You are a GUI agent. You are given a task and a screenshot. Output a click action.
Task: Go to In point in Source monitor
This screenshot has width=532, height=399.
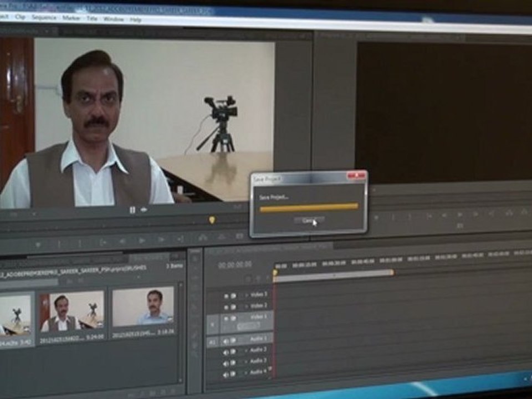point(103,242)
